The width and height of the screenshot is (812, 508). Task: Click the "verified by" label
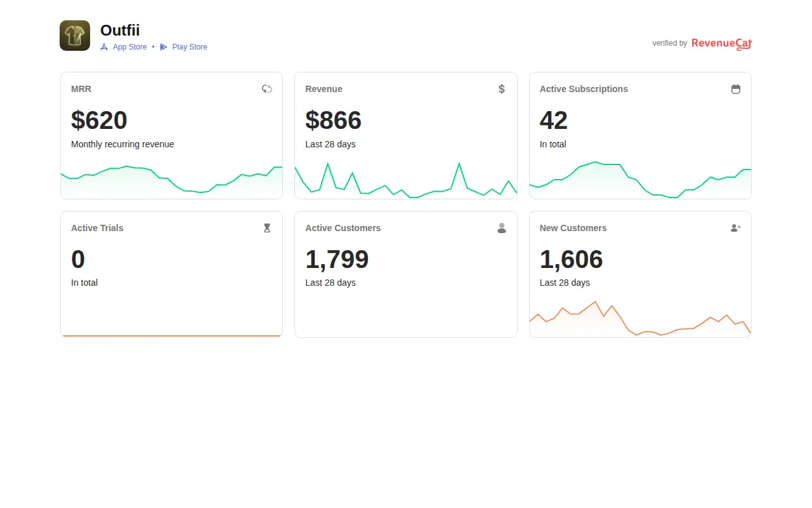[670, 43]
